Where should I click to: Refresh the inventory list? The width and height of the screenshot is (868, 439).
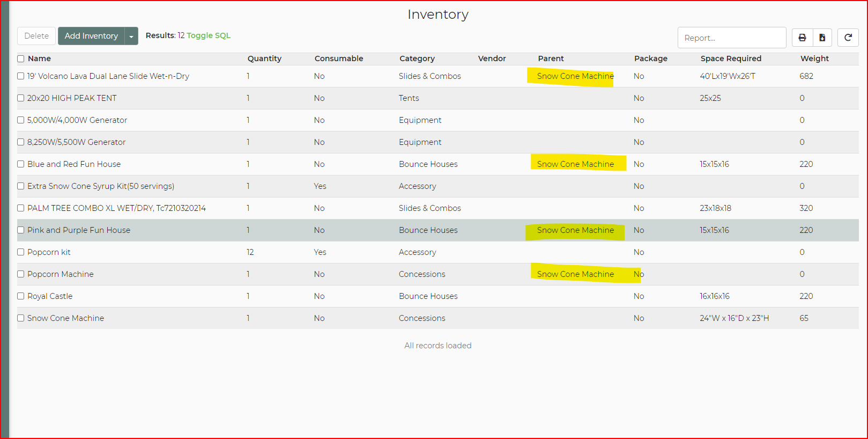pos(848,38)
